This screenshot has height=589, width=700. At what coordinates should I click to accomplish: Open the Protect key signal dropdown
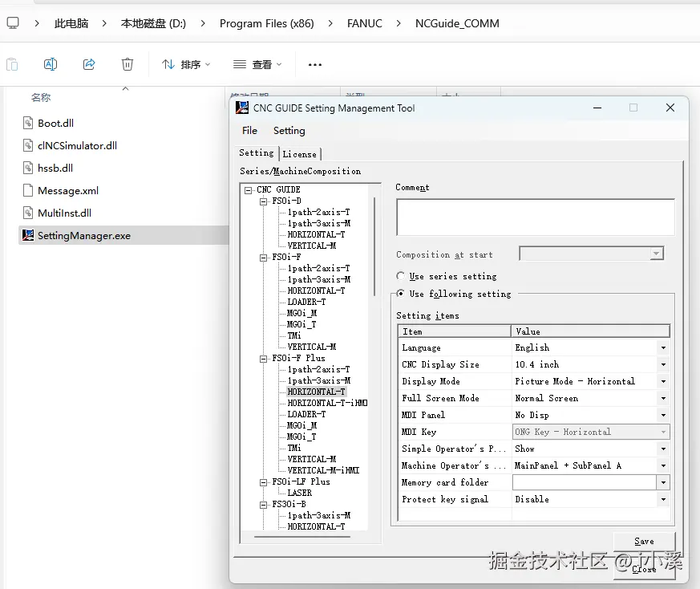tap(663, 500)
